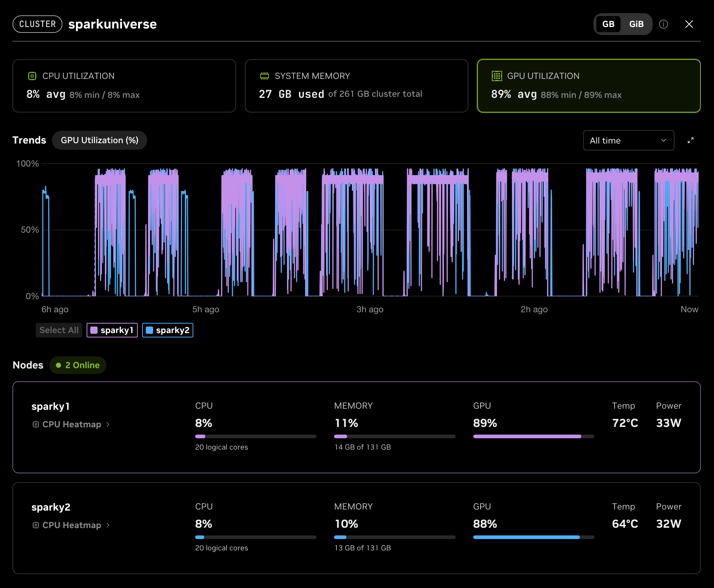Select the System Memory card

357,86
